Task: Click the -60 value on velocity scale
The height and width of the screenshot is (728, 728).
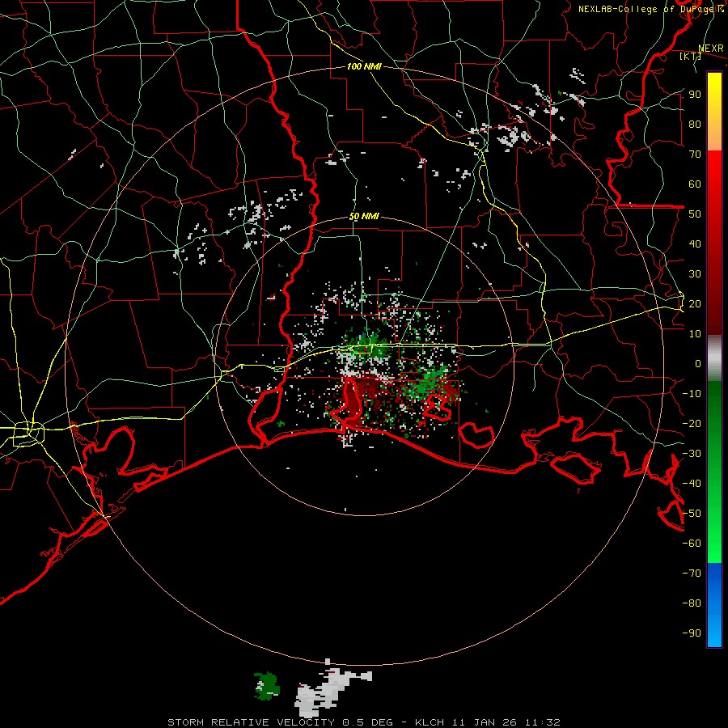Action: pos(692,544)
